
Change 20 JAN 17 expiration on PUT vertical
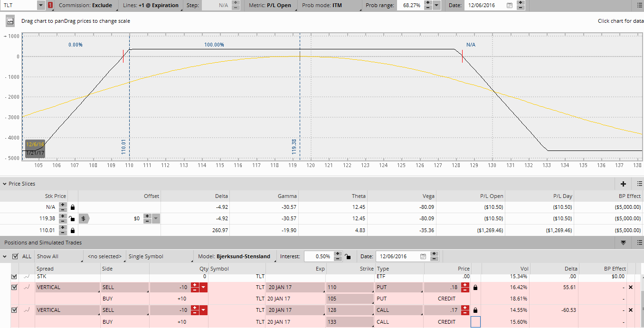pyautogui.click(x=295, y=287)
